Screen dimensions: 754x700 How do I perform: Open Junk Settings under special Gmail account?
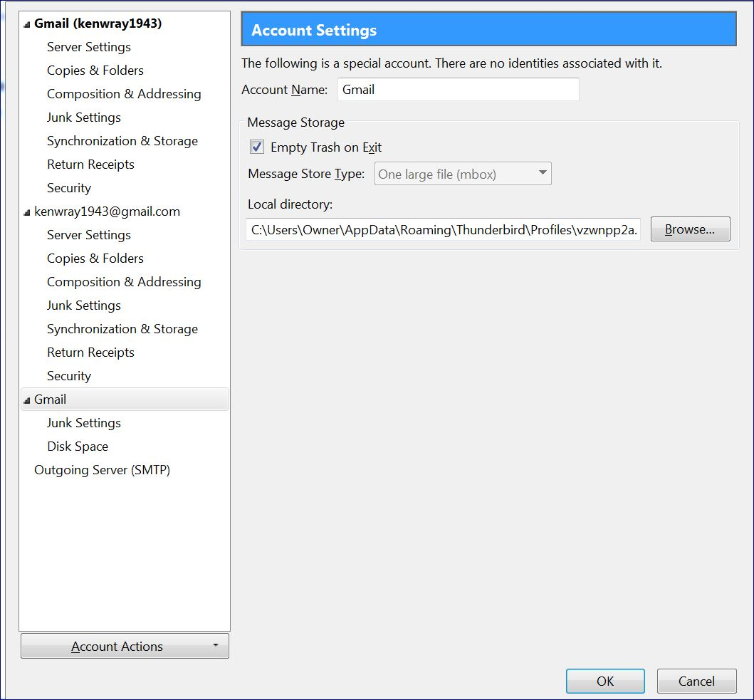(x=84, y=424)
